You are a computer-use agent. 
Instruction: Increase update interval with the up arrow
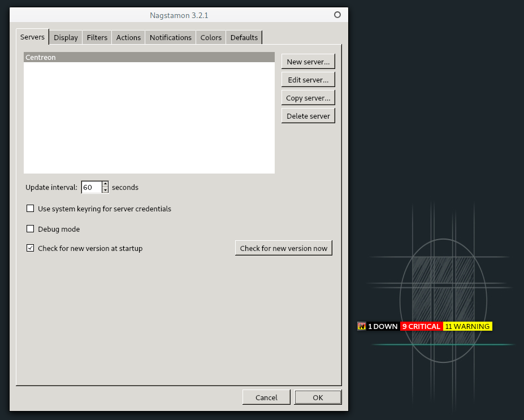(x=105, y=184)
